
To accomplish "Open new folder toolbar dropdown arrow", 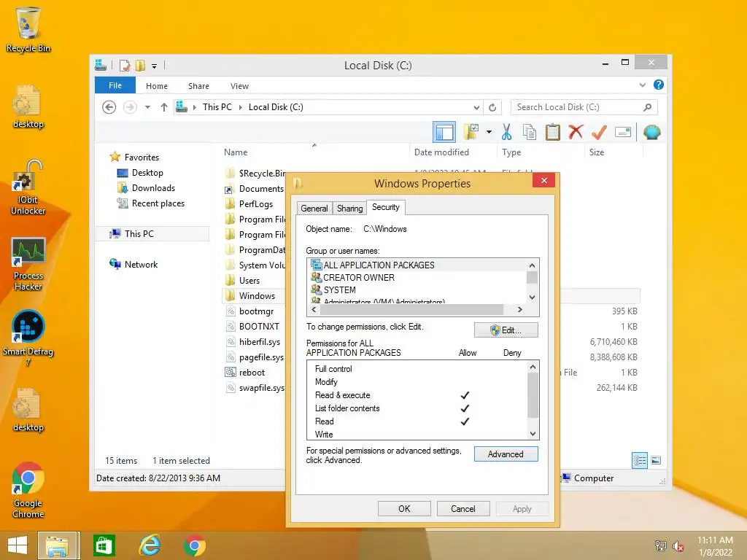I will [x=489, y=132].
